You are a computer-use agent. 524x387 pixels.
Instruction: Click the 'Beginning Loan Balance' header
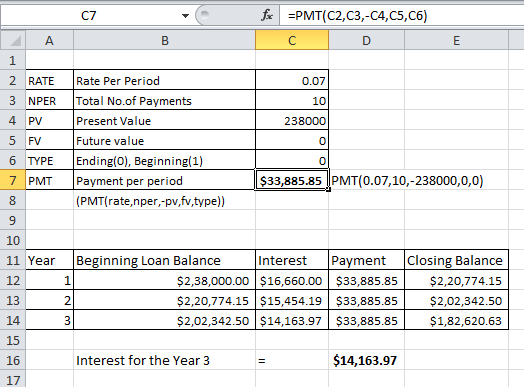[164, 260]
